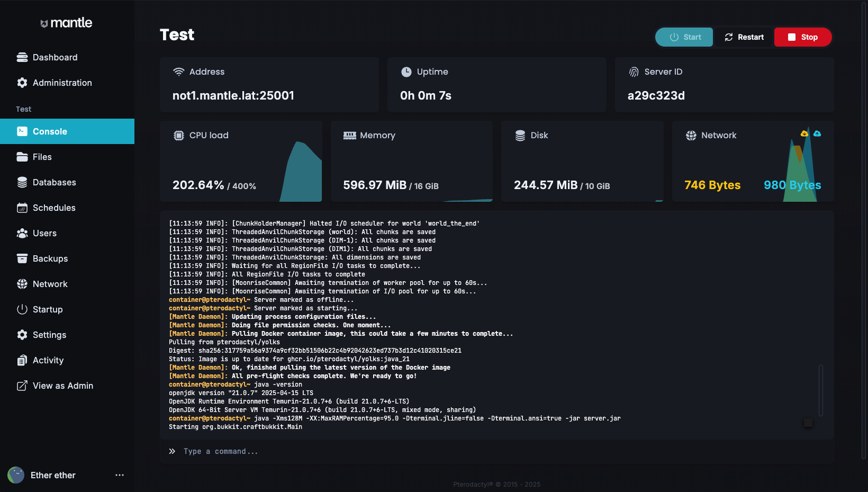Click the Start server button
868x492 pixels.
coord(684,37)
